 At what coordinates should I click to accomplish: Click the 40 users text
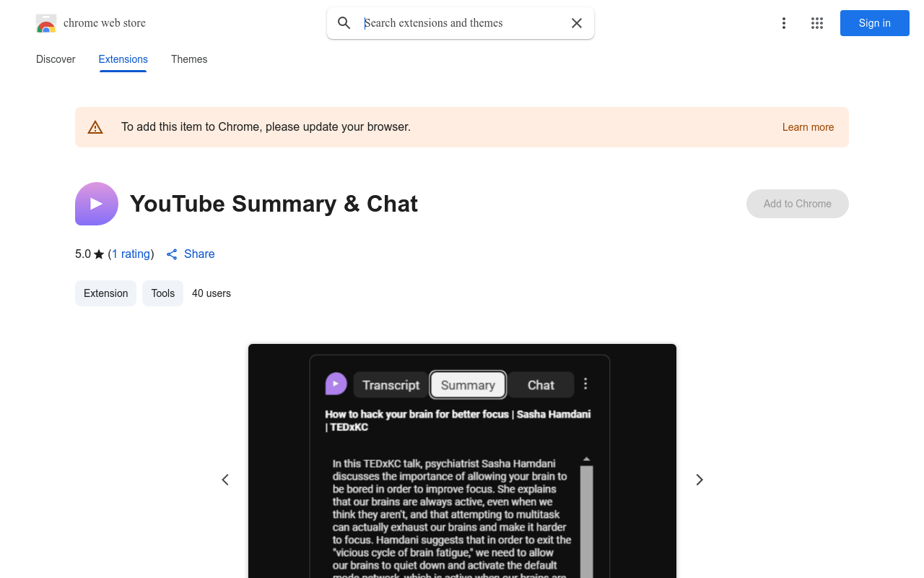click(x=212, y=293)
